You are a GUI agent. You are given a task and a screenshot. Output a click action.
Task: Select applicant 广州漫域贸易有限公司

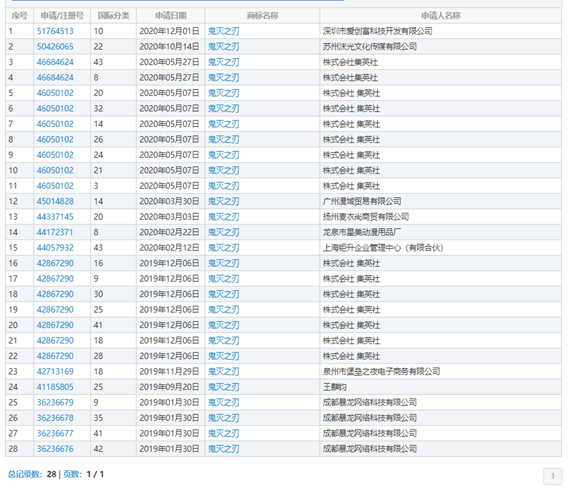pyautogui.click(x=362, y=201)
